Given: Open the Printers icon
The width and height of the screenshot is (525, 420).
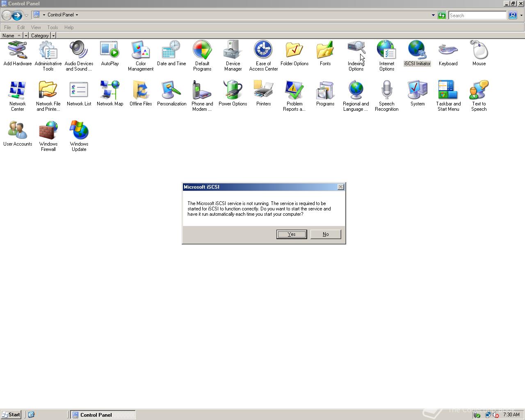Looking at the screenshot, I should pyautogui.click(x=264, y=94).
